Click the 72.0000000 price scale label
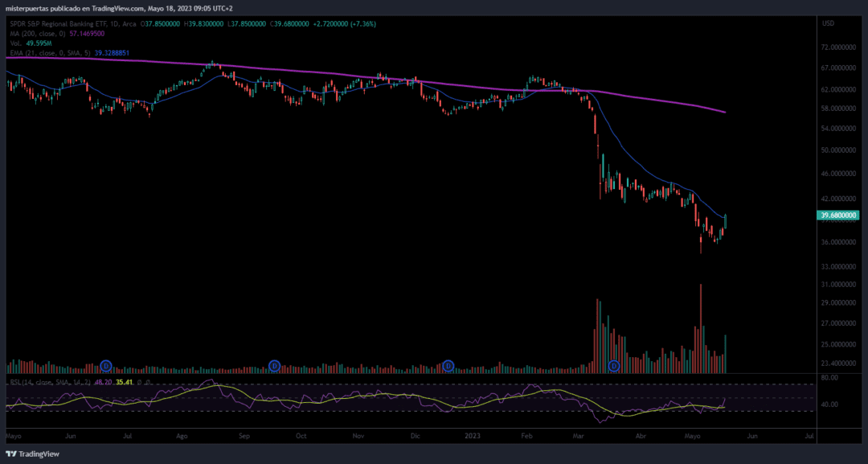The width and height of the screenshot is (868, 464). click(838, 47)
